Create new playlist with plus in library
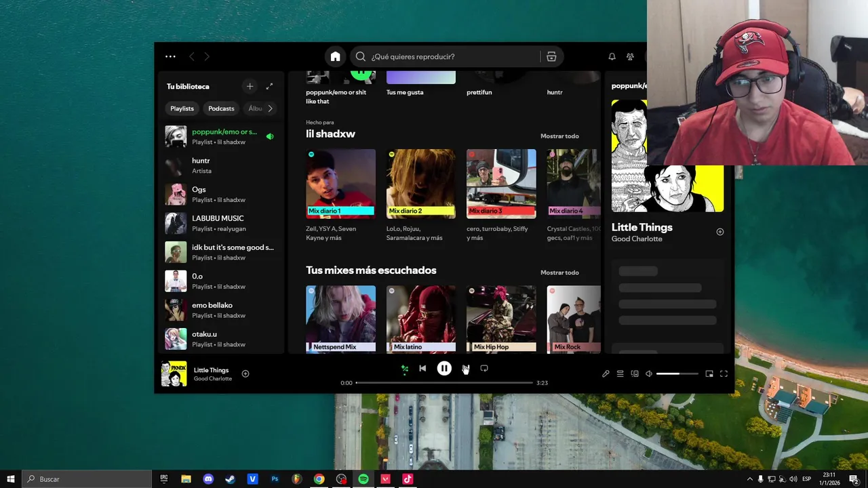 click(x=250, y=86)
